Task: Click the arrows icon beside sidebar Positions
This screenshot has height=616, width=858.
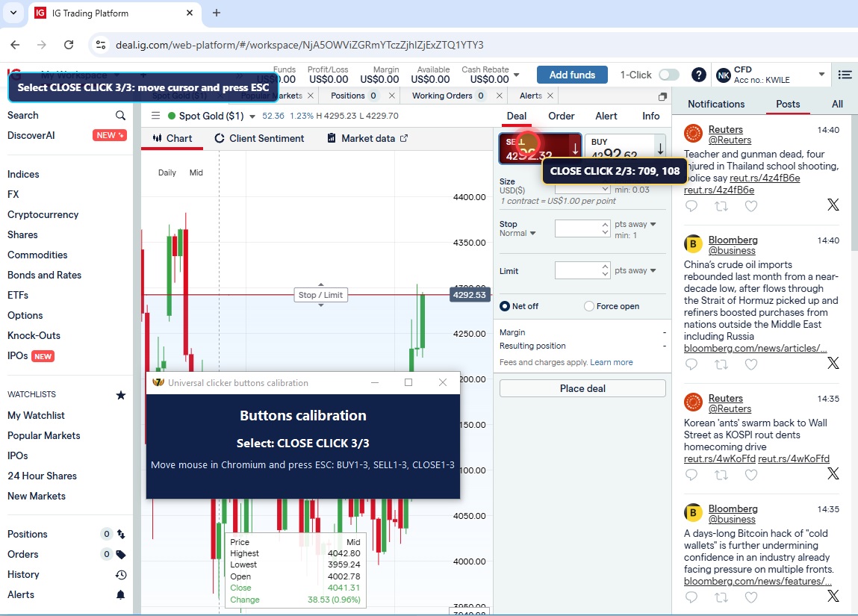Action: [121, 534]
